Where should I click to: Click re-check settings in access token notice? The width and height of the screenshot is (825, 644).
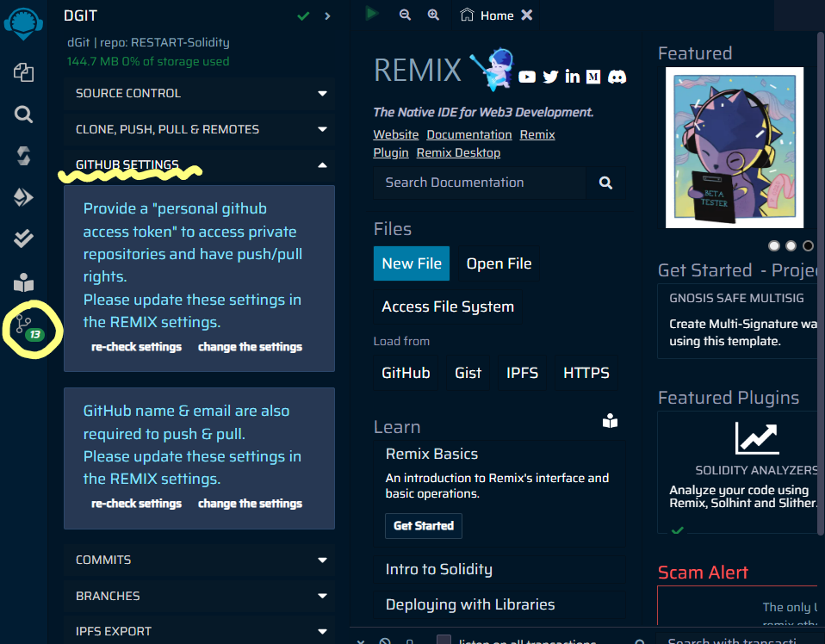(x=136, y=347)
